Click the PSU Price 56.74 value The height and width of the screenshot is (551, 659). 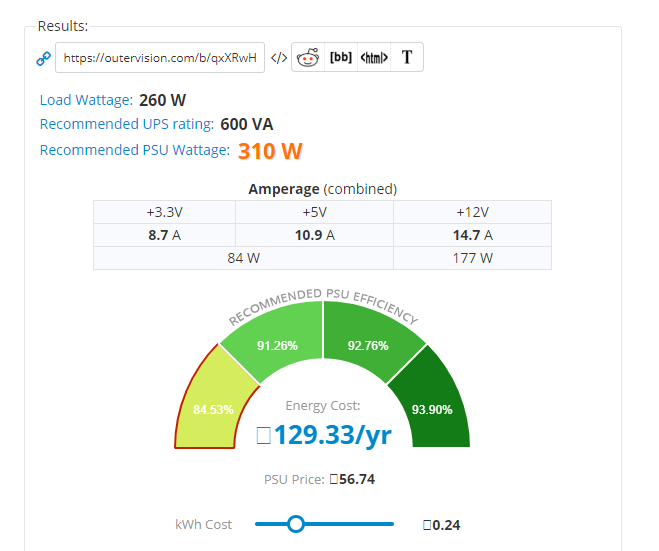352,479
